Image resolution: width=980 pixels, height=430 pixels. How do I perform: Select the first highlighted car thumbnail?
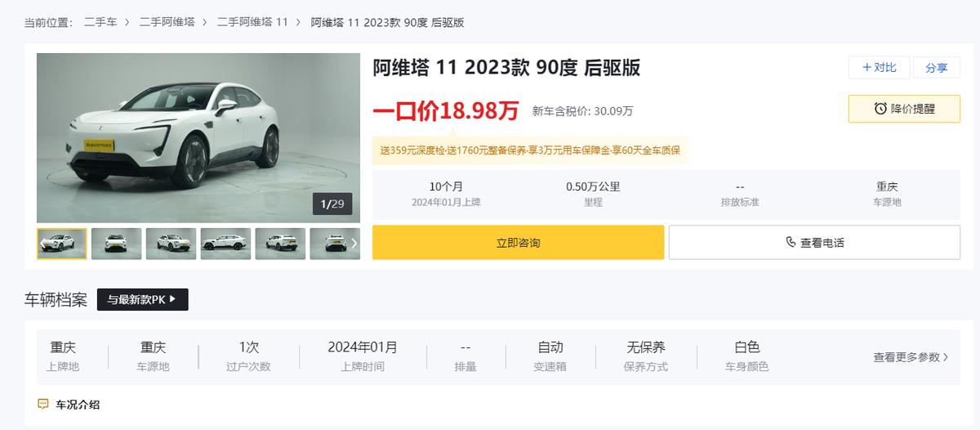click(62, 244)
